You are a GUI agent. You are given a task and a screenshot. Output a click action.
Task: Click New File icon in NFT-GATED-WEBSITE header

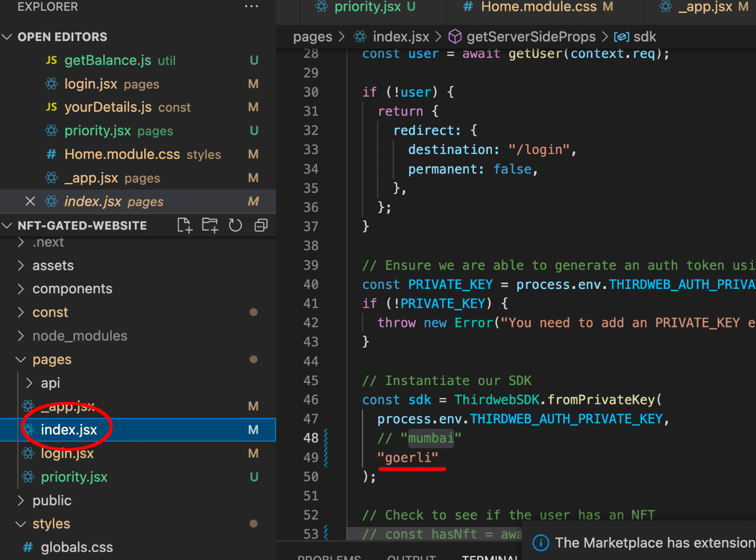[x=185, y=225]
